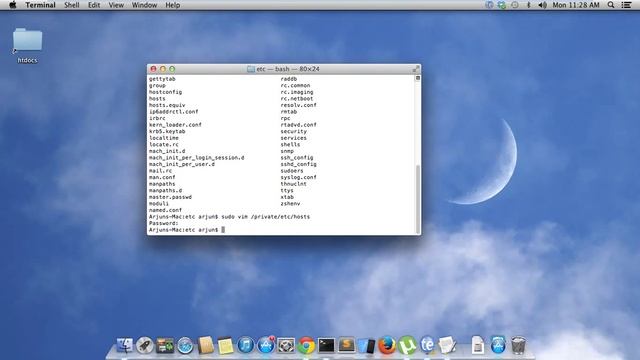Open the View menu

[116, 5]
